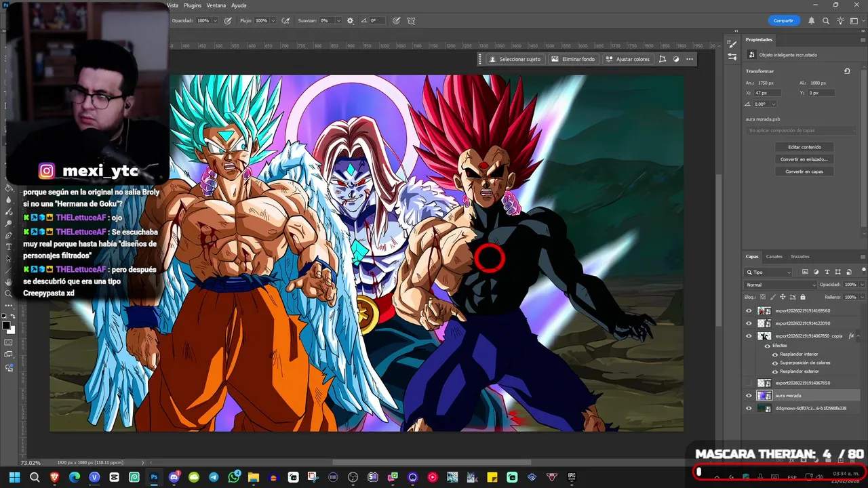Lock position move icon in Capas

tap(783, 297)
